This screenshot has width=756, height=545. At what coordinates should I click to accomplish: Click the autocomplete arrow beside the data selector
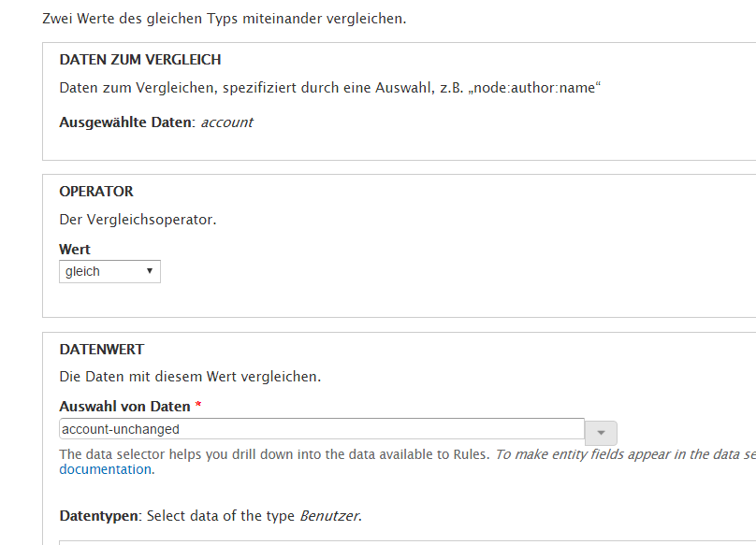click(x=601, y=433)
